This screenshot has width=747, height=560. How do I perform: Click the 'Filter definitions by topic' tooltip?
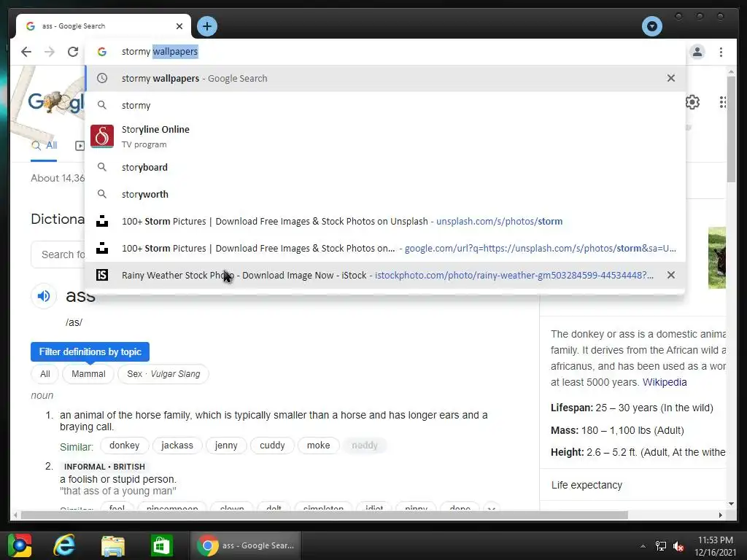pyautogui.click(x=90, y=352)
